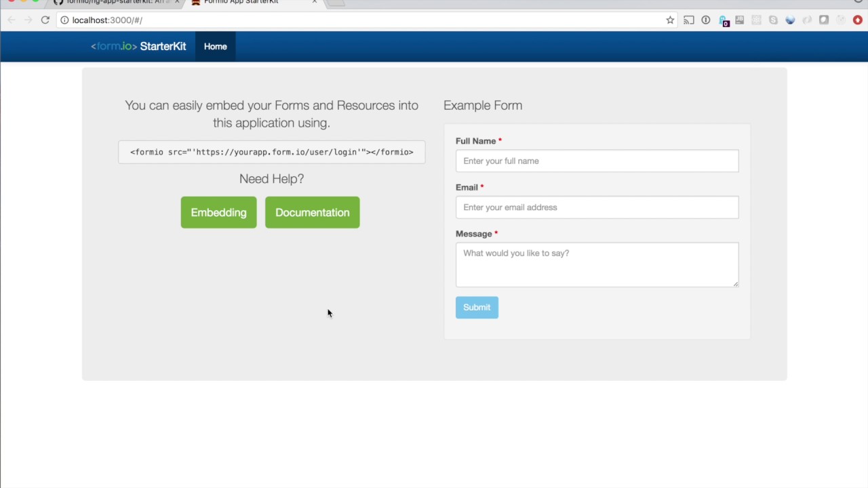Click the browser forward arrow
Image resolution: width=868 pixels, height=488 pixels.
[x=28, y=20]
